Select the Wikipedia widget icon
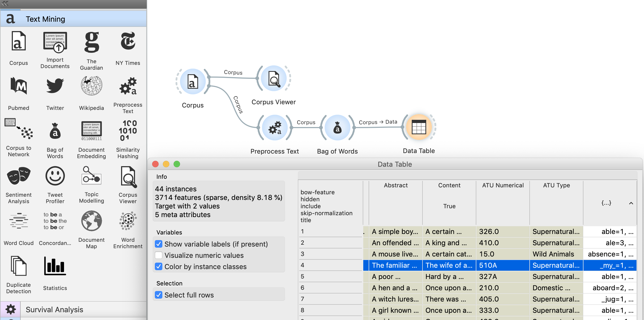 tap(91, 86)
